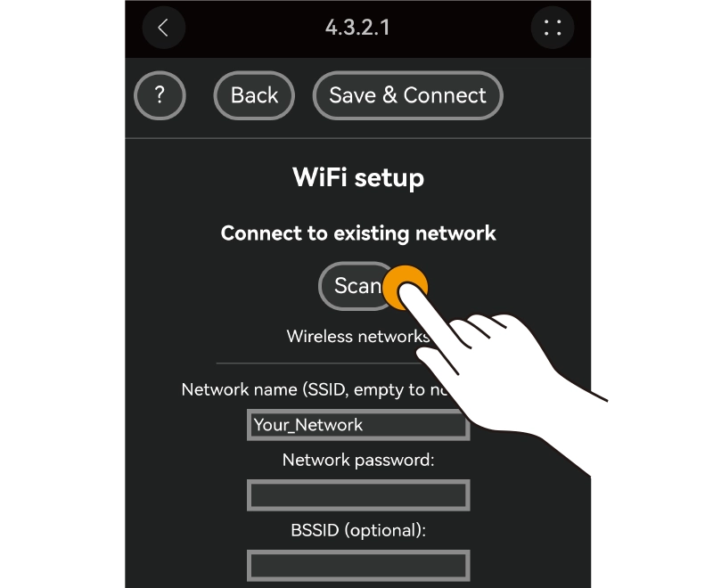
Task: Click the Network password: label
Action: [358, 461]
